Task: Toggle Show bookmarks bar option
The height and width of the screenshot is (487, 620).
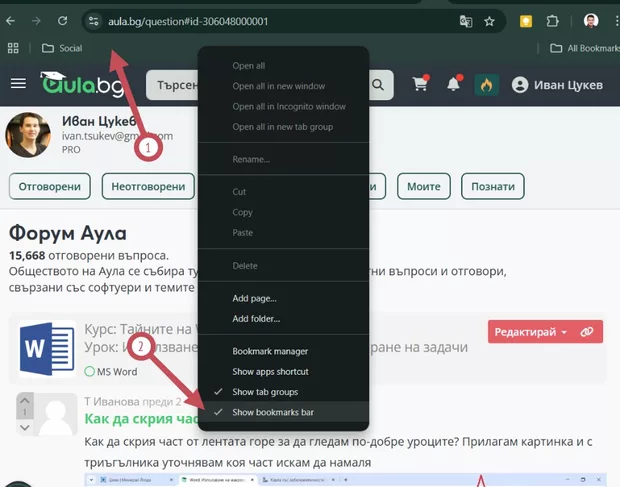Action: (x=283, y=412)
